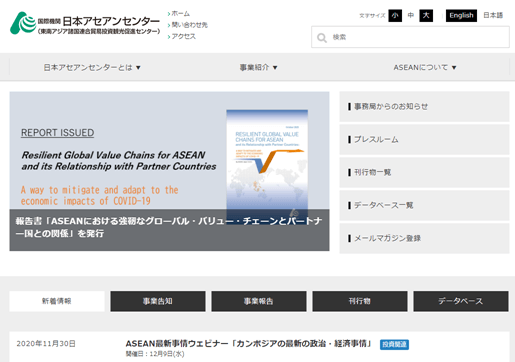Open プレスルーム
This screenshot has width=515, height=362.
click(424, 139)
